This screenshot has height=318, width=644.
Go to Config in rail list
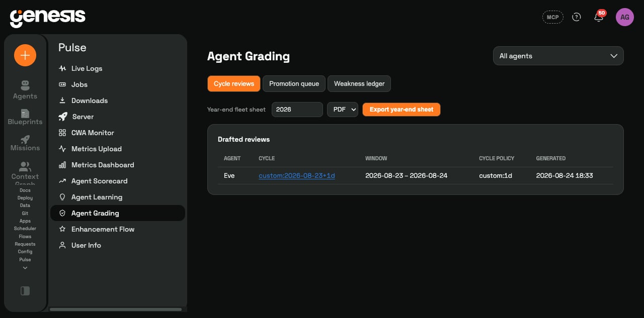[25, 252]
